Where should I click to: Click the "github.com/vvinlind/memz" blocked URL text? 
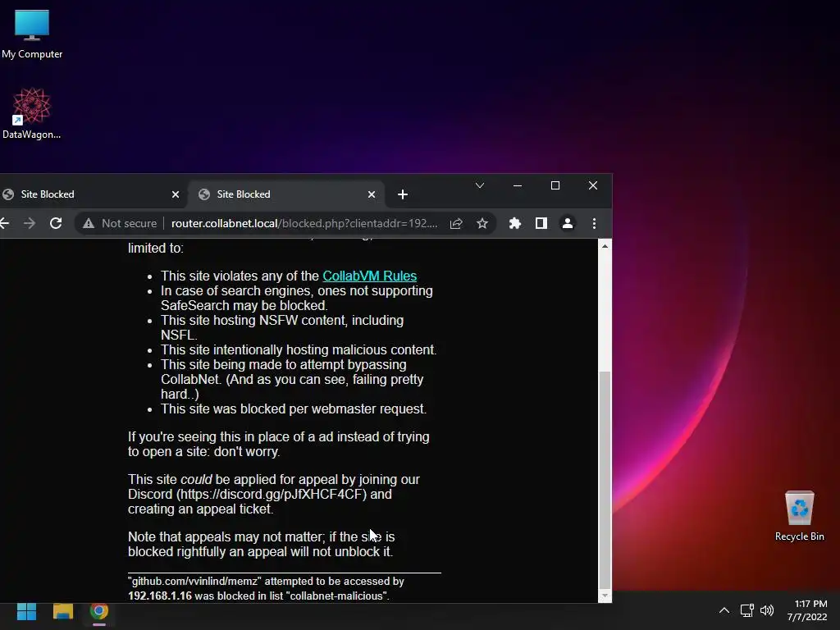(194, 582)
